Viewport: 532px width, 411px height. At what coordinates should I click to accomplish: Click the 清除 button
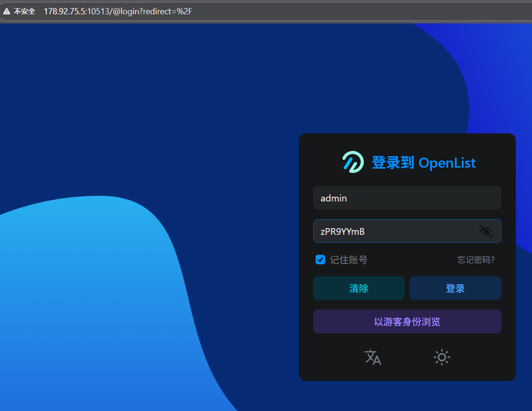(358, 288)
